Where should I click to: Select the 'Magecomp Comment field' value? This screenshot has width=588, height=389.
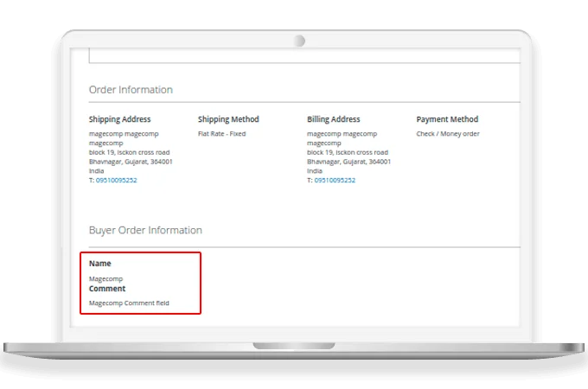point(129,303)
